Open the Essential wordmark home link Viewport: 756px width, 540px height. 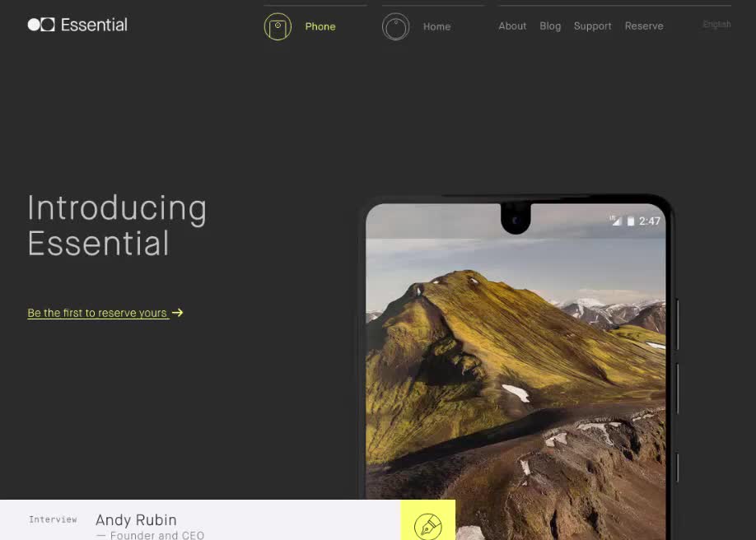coord(94,25)
